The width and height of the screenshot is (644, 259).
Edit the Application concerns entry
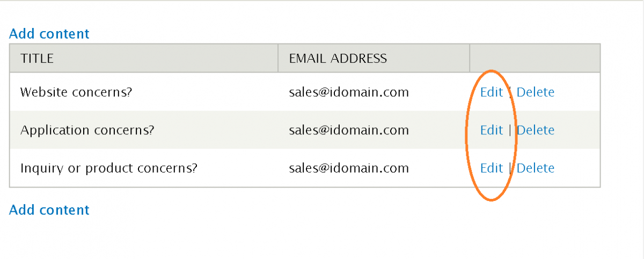[491, 130]
